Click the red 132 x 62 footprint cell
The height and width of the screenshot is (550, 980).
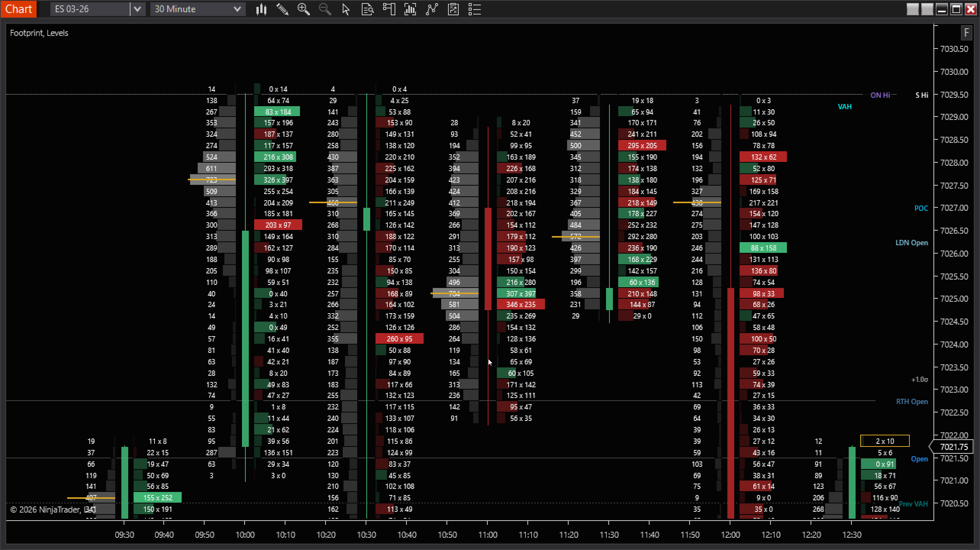coord(763,157)
